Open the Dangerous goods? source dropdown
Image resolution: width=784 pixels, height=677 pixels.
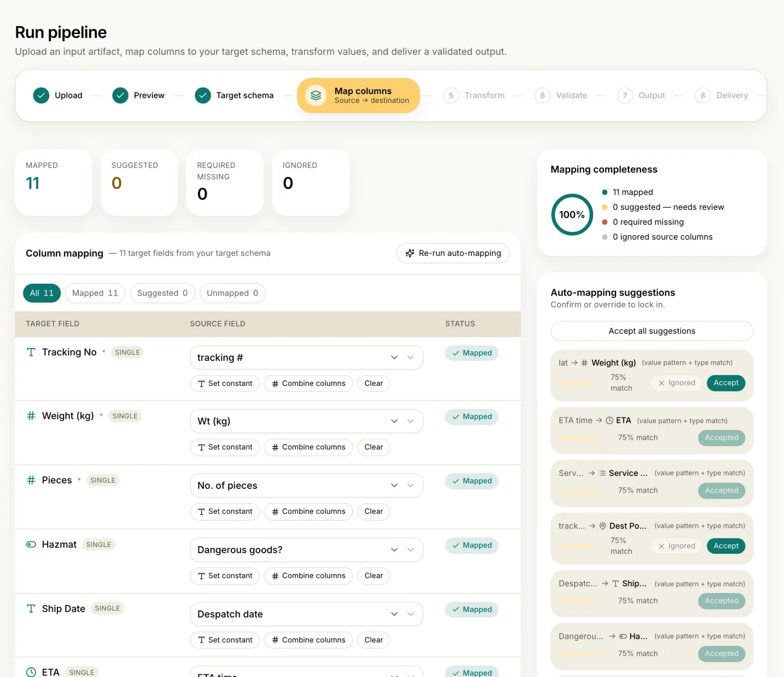click(x=306, y=550)
